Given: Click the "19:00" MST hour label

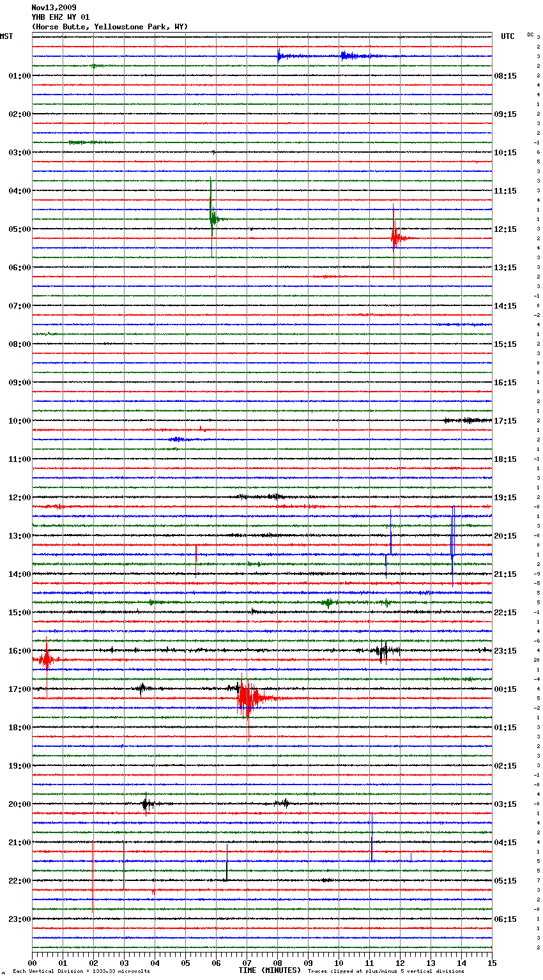Looking at the screenshot, I should click(20, 766).
